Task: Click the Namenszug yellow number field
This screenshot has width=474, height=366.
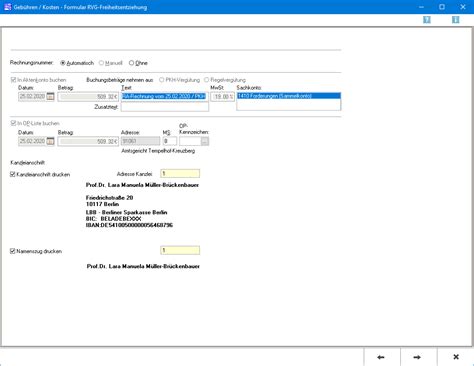Action: click(180, 250)
